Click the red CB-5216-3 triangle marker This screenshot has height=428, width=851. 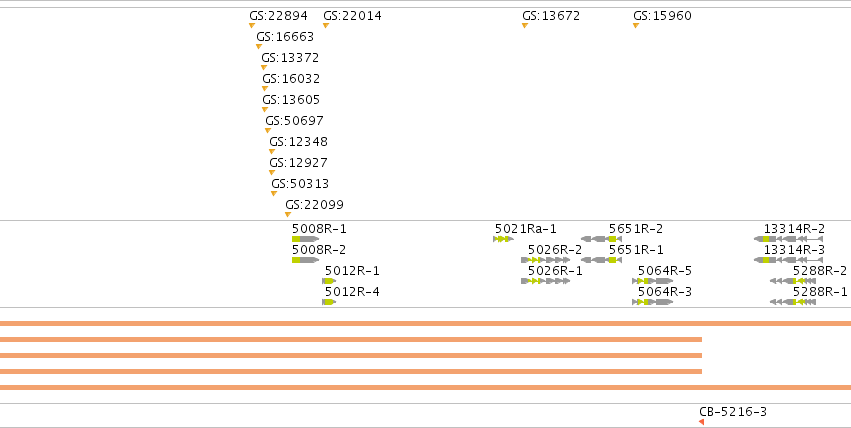click(702, 422)
